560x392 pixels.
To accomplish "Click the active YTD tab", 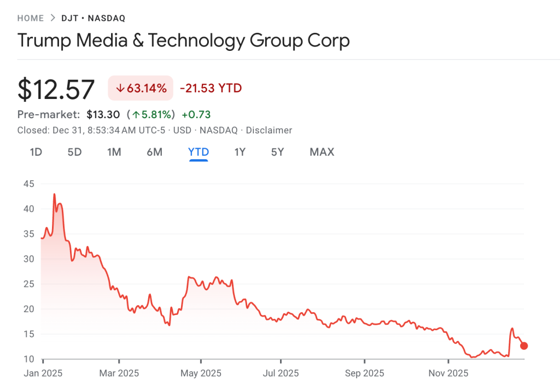I will pyautogui.click(x=198, y=152).
